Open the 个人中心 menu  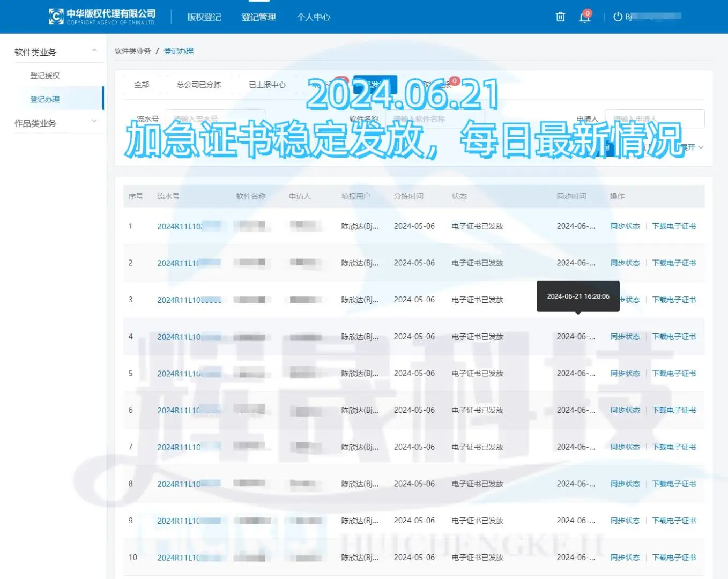[x=313, y=17]
